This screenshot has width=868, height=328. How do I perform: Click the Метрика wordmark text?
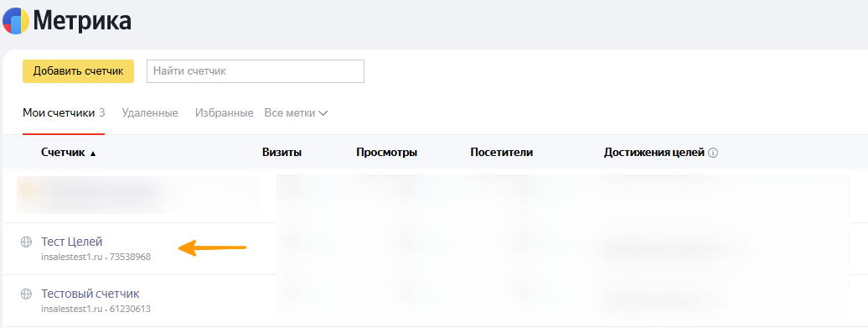(x=82, y=21)
